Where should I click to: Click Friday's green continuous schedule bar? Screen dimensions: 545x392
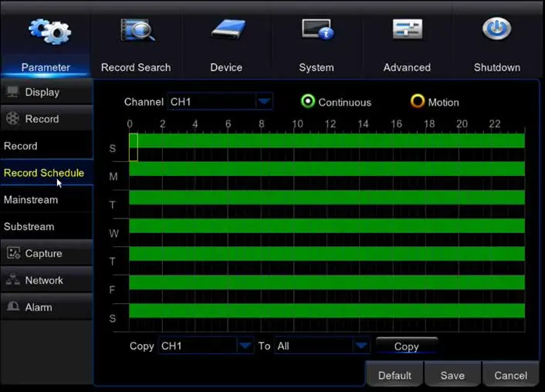tap(327, 282)
